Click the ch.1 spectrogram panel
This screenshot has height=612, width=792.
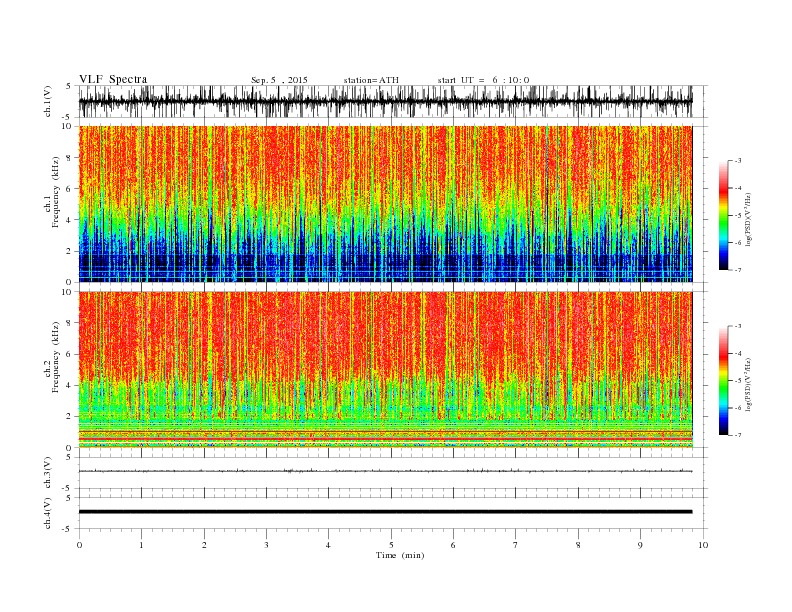tap(385, 204)
